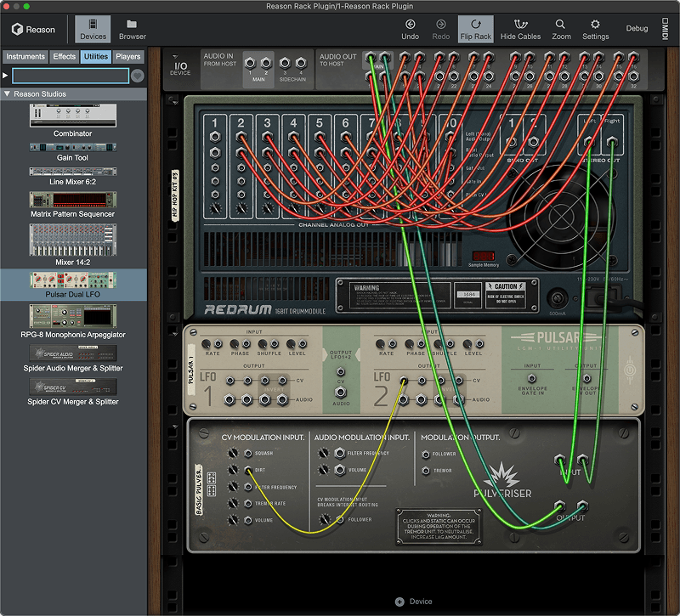Image resolution: width=680 pixels, height=616 pixels.
Task: Click Pulveriser Volume CV input jack
Action: pos(248,520)
